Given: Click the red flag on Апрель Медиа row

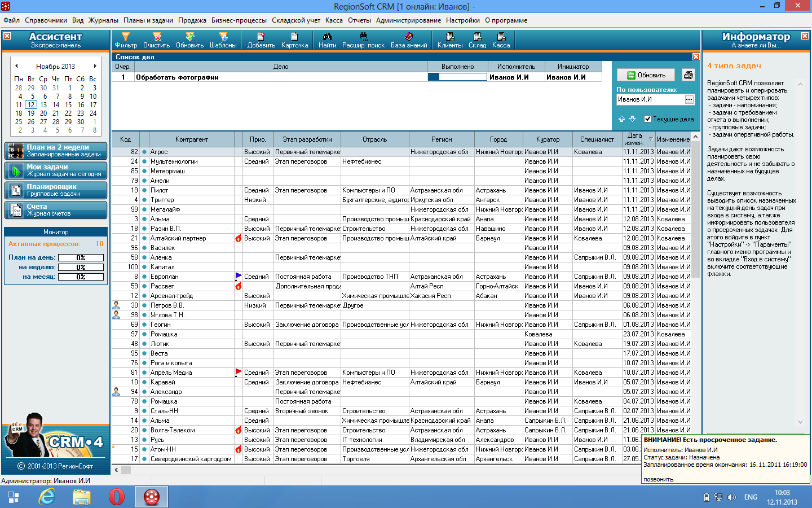Looking at the screenshot, I should point(239,372).
